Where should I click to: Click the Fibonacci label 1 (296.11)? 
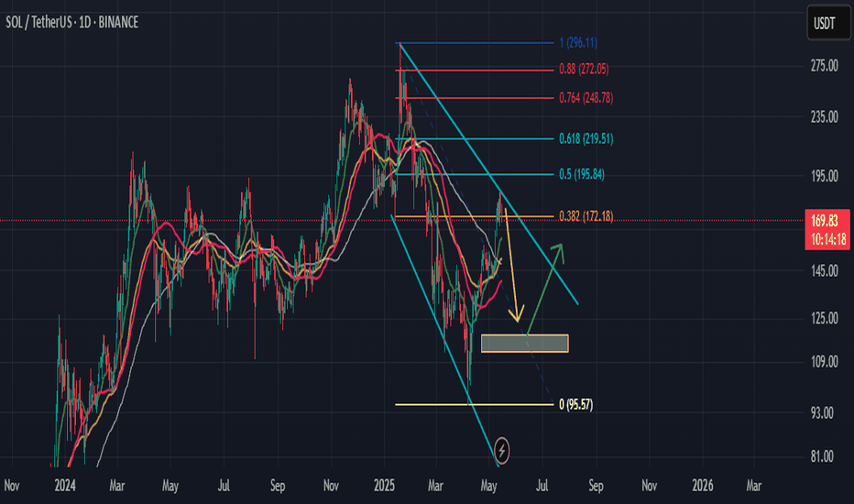point(578,42)
